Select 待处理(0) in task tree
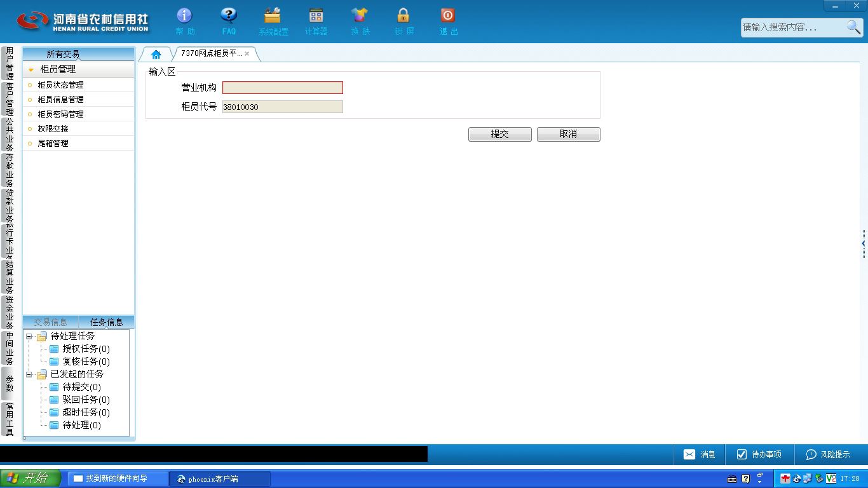 coord(81,425)
